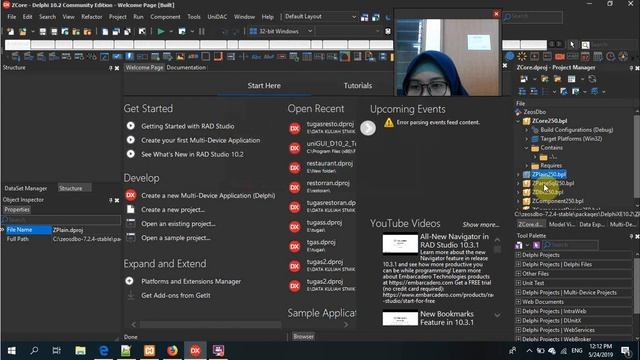Image resolution: width=640 pixels, height=360 pixels.
Task: Toggle auto-hide pin on Object Inspector
Action: [111, 200]
